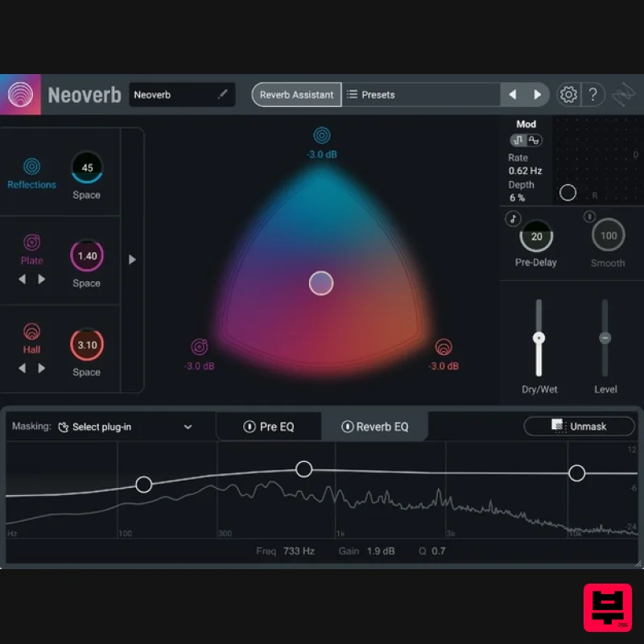Screen dimensions: 644x644
Task: Expand the reverb blend panel arrow
Action: [x=132, y=260]
